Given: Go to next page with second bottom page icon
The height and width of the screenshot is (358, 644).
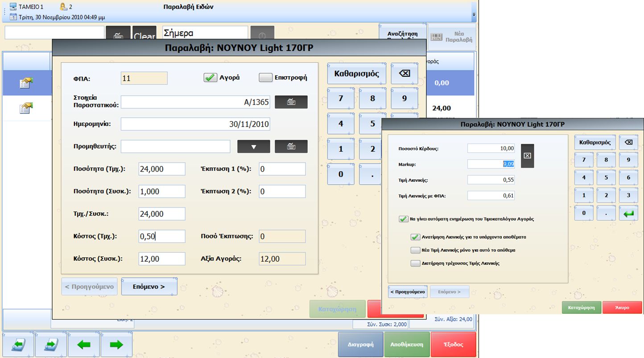Looking at the screenshot, I should tap(51, 345).
